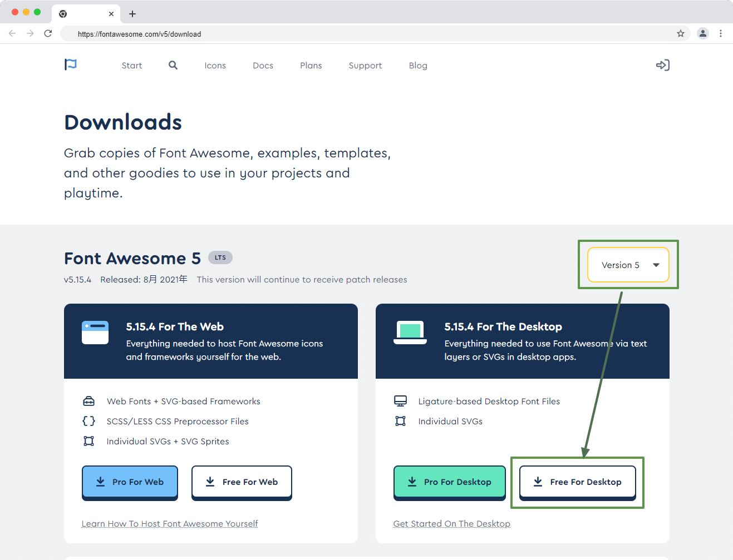Viewport: 733px width, 560px height.
Task: Download Pro For Web
Action: 130,482
